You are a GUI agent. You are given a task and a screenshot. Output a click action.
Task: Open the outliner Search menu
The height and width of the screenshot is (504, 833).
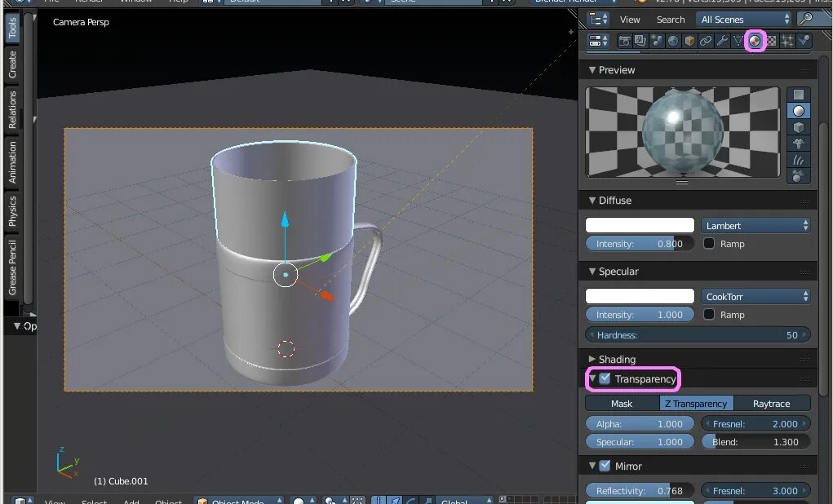(x=671, y=20)
